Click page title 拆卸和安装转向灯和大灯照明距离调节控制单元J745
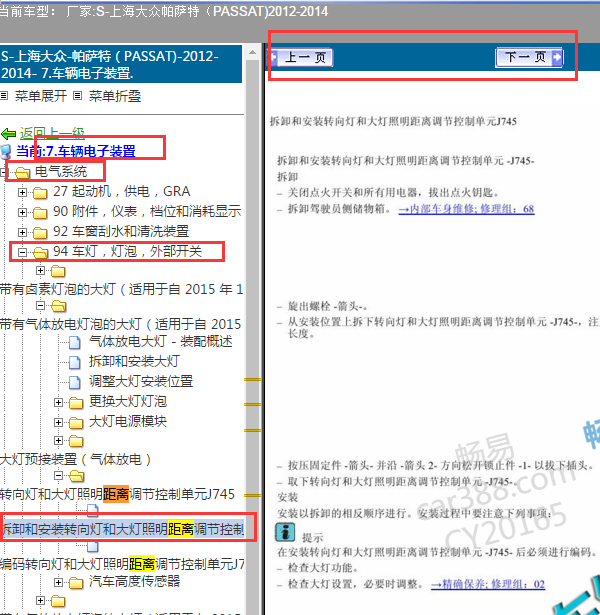The height and width of the screenshot is (615, 600). 393,121
